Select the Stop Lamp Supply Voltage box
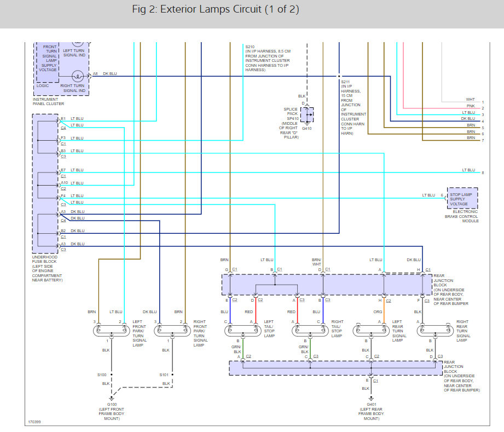The width and height of the screenshot is (504, 432). point(462,198)
